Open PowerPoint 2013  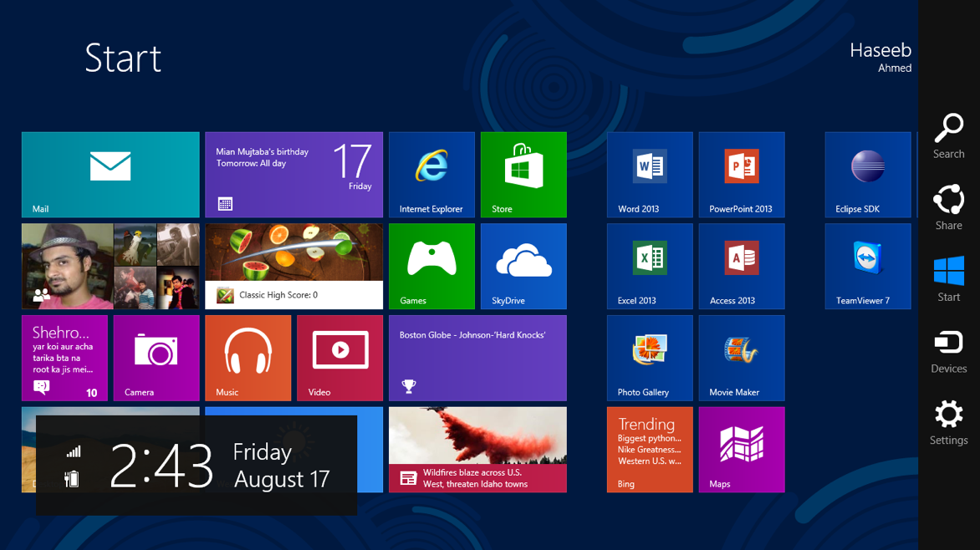point(742,174)
